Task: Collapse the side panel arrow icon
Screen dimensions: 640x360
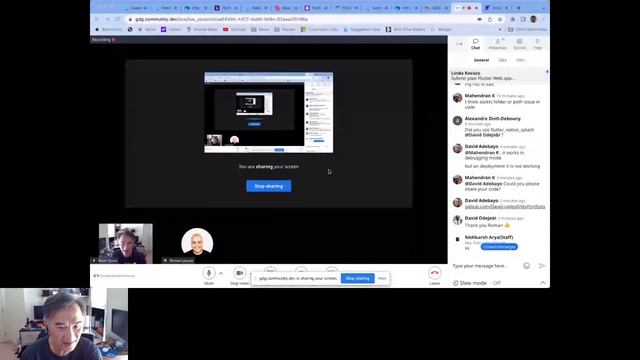Action: 460,44
